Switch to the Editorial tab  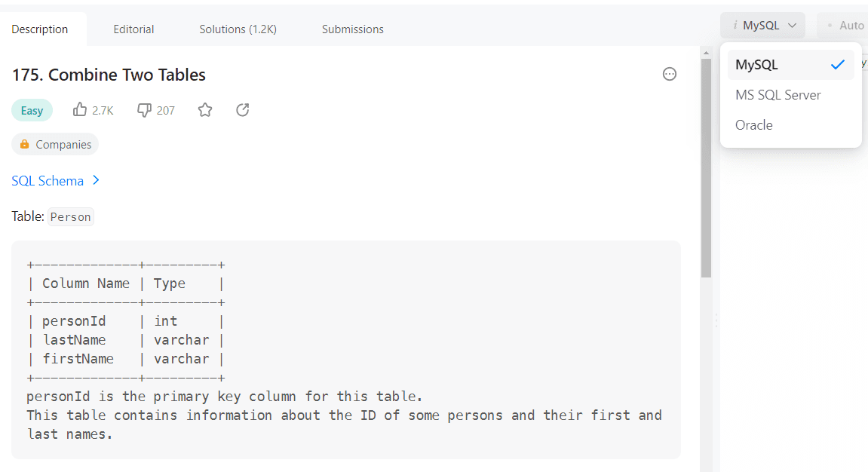(133, 29)
